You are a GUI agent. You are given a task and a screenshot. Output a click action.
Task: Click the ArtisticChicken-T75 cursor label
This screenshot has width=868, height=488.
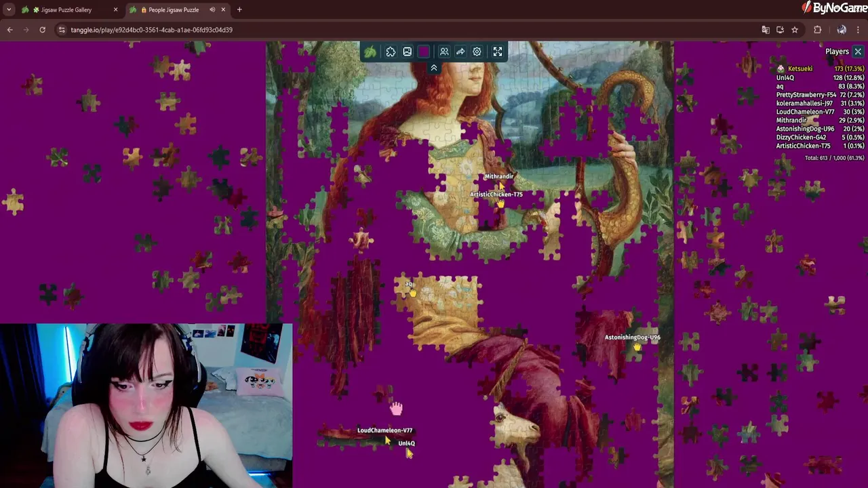pyautogui.click(x=496, y=195)
